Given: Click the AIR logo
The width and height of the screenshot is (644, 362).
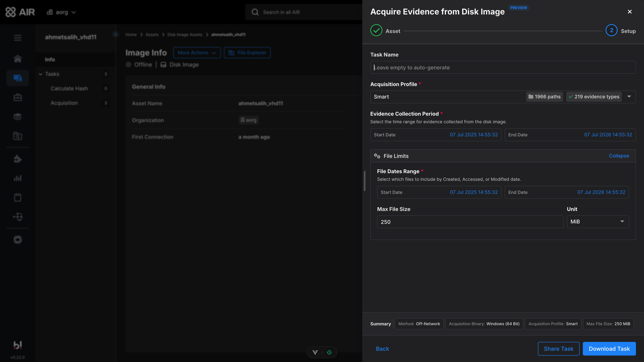Looking at the screenshot, I should click(x=20, y=12).
